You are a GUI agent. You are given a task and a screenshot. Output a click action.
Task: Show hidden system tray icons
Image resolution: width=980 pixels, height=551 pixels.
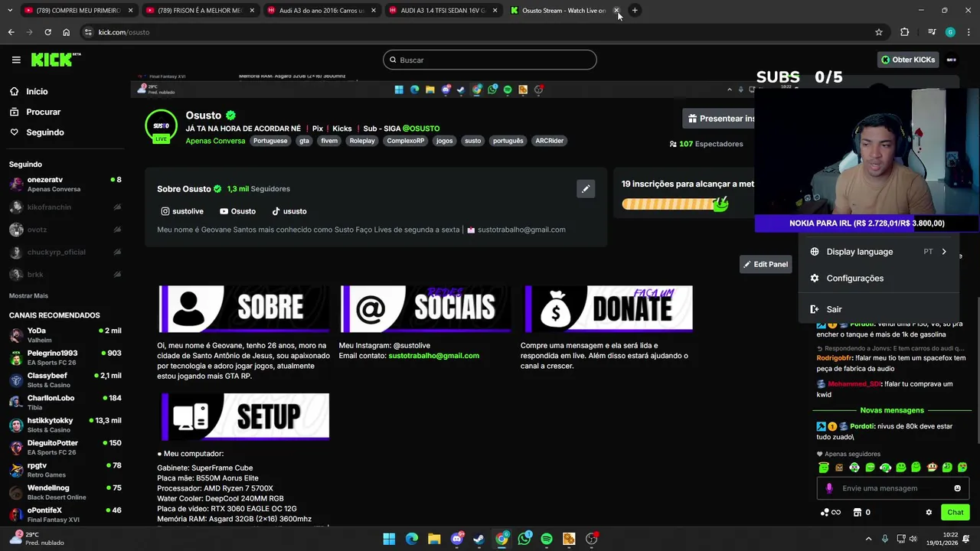point(868,540)
